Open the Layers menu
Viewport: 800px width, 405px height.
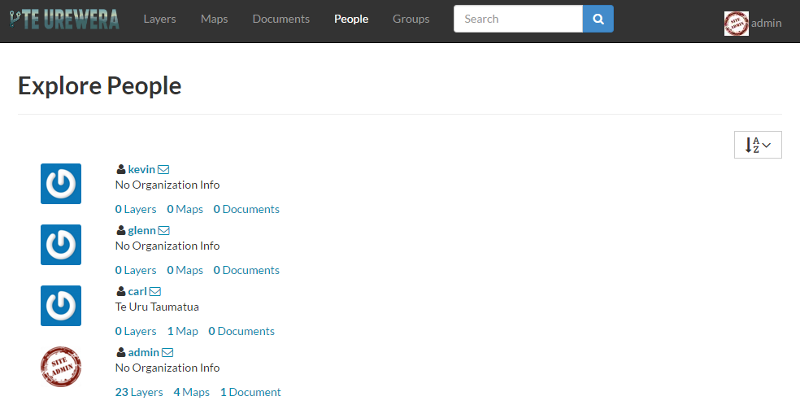(x=160, y=19)
